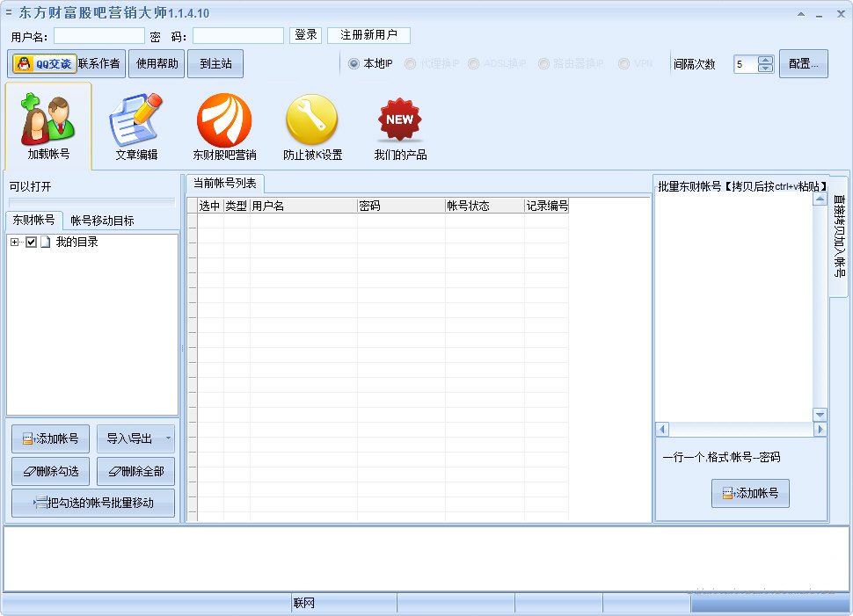
Task: Open the 导入\导出 dropdown arrow
Action: tap(168, 438)
